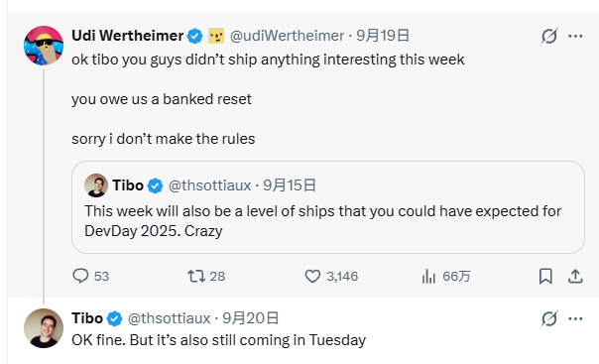Open Grok icon on Udi's post
The width and height of the screenshot is (599, 364).
click(549, 37)
